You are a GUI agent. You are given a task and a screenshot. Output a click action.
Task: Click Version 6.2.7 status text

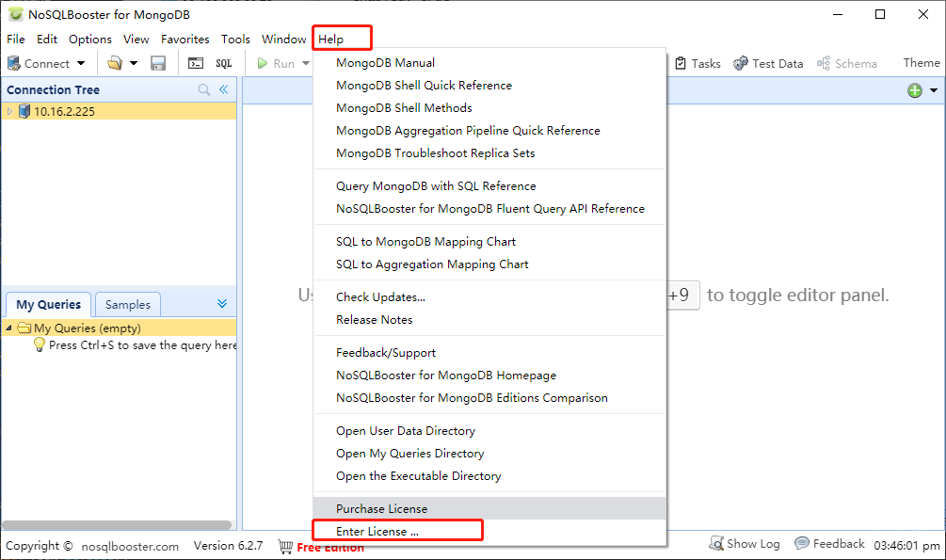(x=228, y=546)
